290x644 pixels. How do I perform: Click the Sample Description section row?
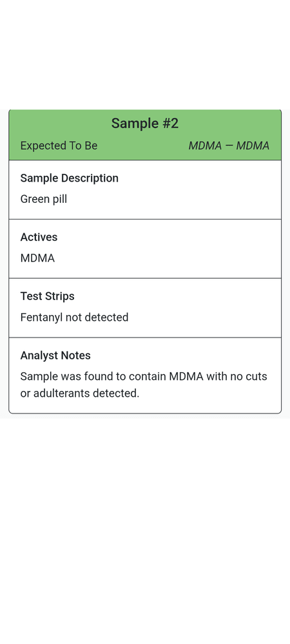[145, 190]
